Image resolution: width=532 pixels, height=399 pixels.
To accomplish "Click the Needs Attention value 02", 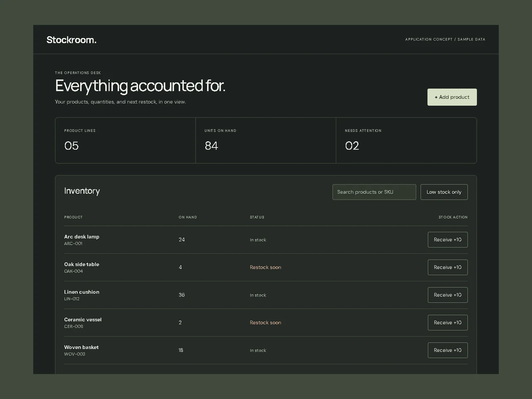I will (352, 145).
